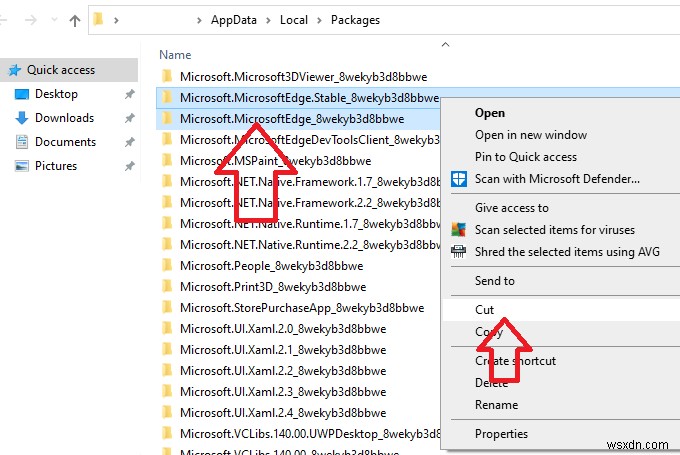
Task: Open Downloads in Quick access
Action: point(64,118)
